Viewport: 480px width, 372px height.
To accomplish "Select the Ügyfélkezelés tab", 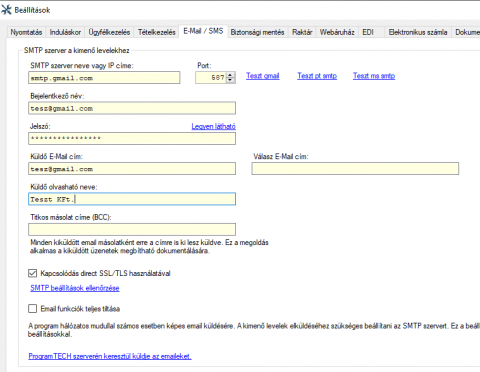I will click(109, 32).
